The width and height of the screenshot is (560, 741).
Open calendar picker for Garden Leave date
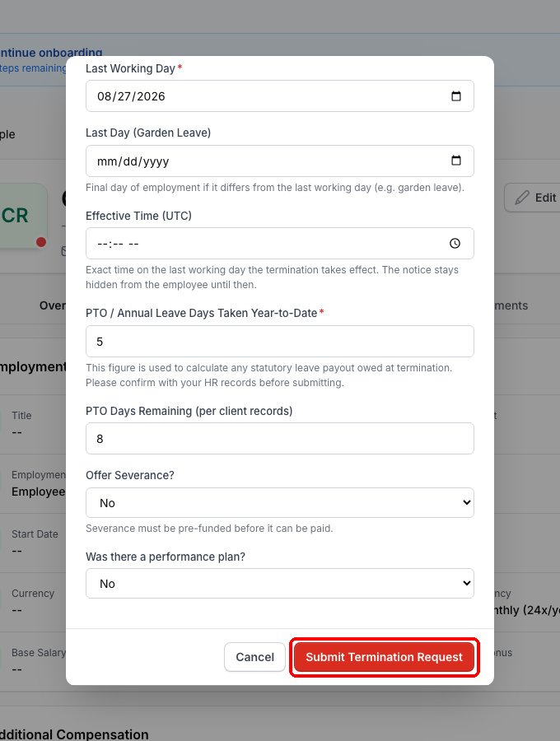[x=455, y=161]
